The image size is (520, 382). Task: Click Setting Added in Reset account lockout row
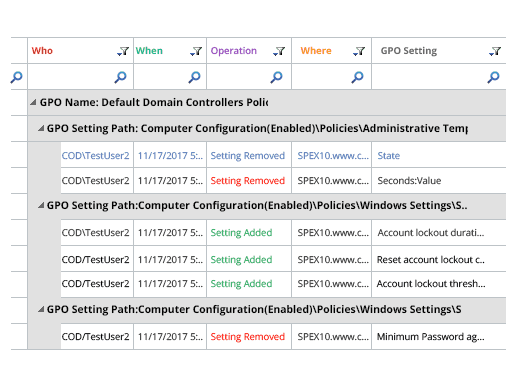click(241, 260)
